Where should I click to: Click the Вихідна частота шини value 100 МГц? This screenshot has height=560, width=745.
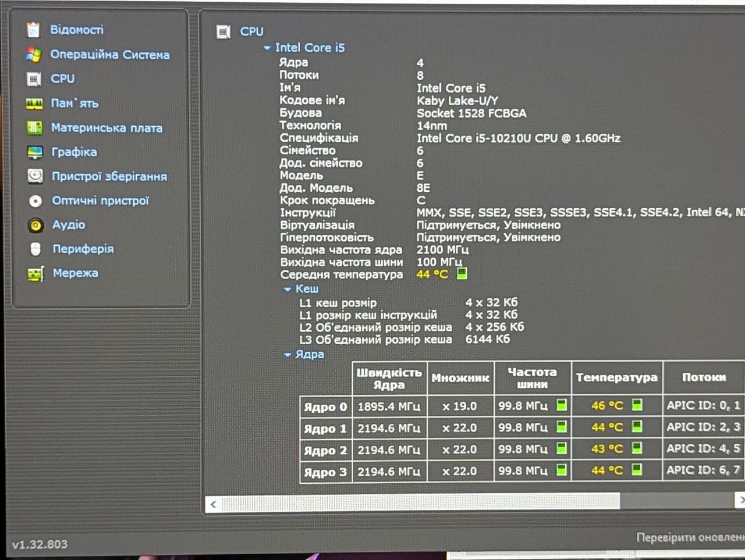(439, 262)
